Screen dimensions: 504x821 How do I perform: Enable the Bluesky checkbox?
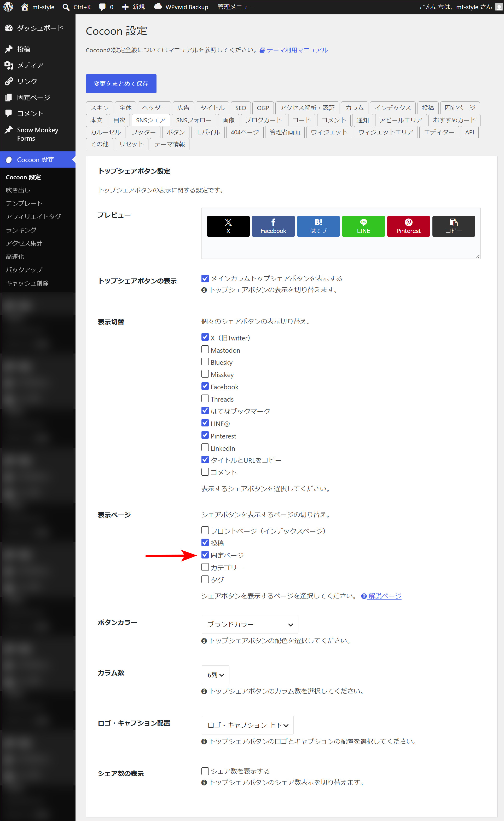click(205, 362)
